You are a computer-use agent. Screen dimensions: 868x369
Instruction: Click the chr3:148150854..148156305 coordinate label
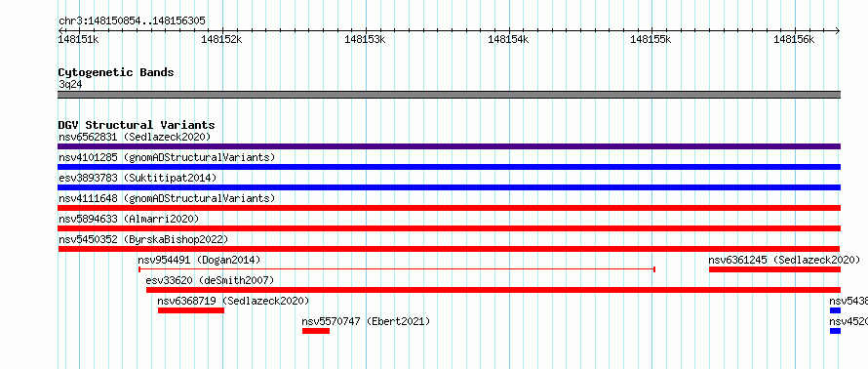[132, 21]
